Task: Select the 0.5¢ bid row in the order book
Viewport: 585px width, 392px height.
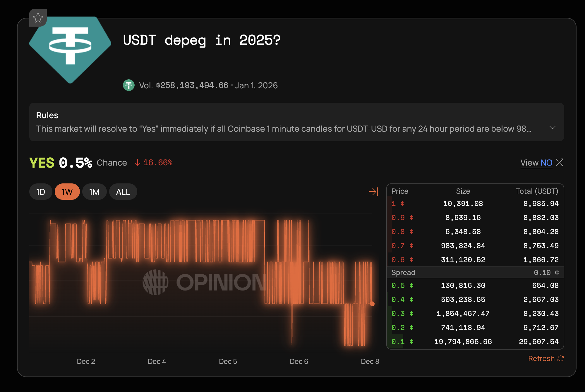Action: [475, 285]
